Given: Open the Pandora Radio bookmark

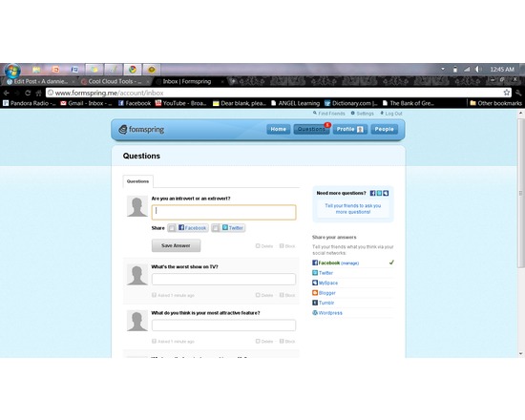Looking at the screenshot, I should coord(30,103).
